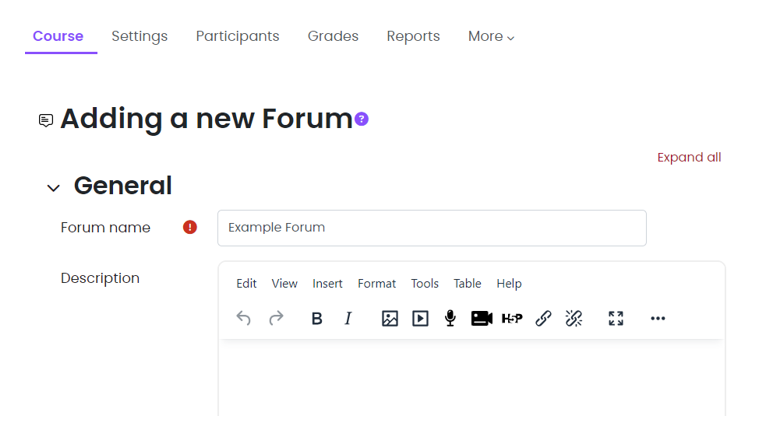Click the Undo icon in editor toolbar

click(x=243, y=318)
